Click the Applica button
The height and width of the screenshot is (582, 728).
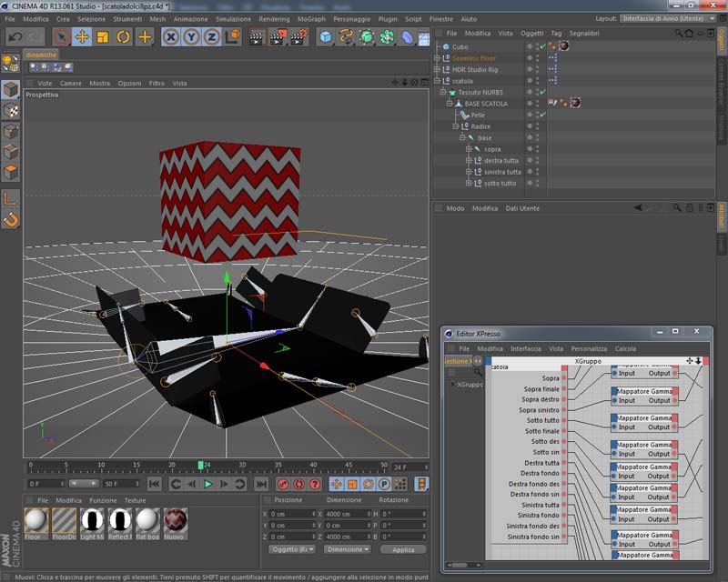pos(403,549)
